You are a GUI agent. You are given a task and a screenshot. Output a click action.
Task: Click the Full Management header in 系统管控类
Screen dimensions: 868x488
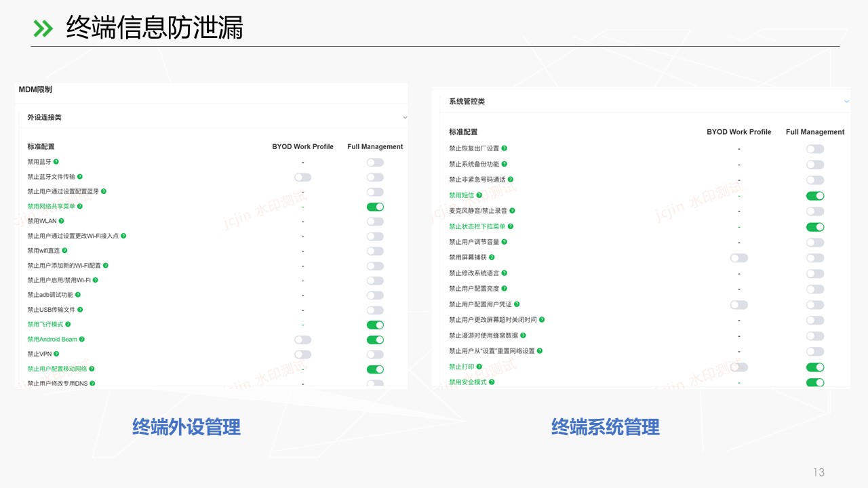click(815, 132)
